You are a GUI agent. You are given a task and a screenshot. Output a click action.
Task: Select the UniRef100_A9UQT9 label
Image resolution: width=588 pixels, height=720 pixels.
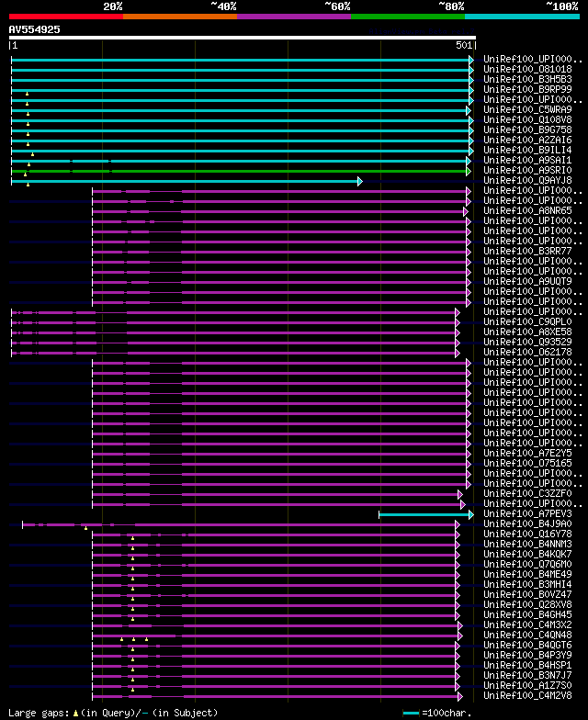(527, 281)
